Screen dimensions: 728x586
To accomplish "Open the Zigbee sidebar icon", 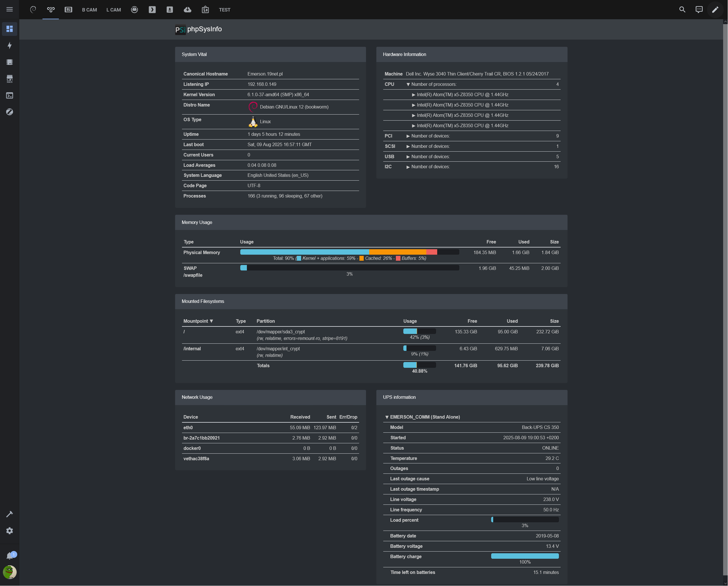I will [9, 112].
